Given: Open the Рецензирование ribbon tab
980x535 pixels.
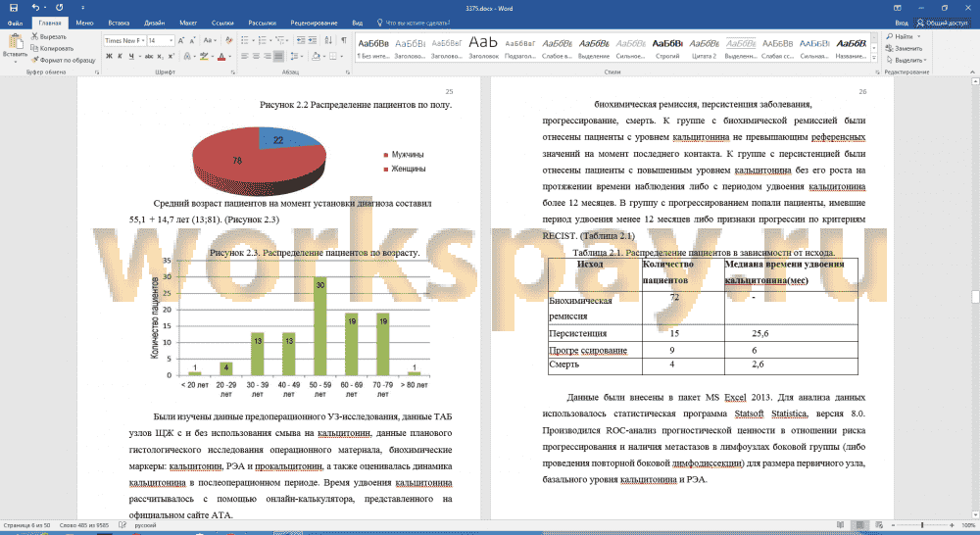Looking at the screenshot, I should tap(314, 23).
